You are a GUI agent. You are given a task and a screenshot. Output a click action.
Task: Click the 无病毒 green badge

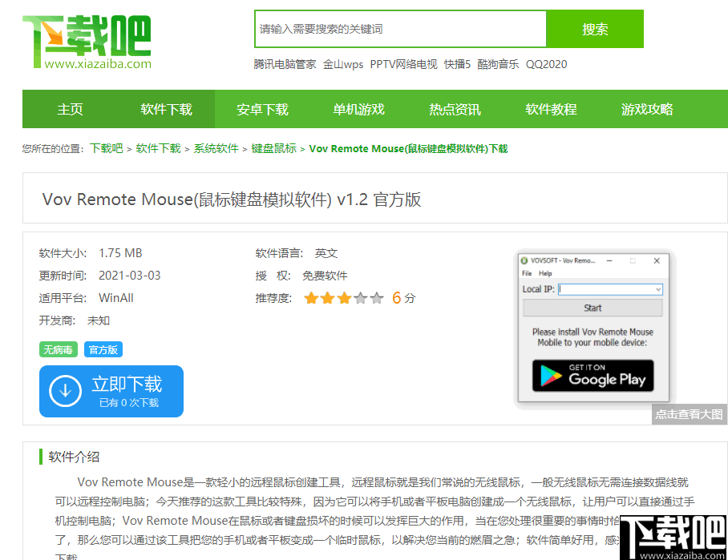point(58,349)
